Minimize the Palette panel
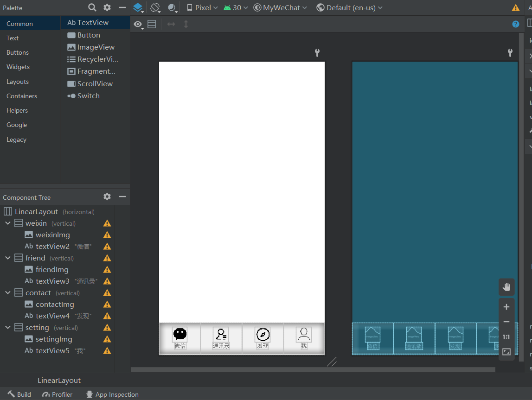Viewport: 532px width, 400px height. tap(122, 7)
